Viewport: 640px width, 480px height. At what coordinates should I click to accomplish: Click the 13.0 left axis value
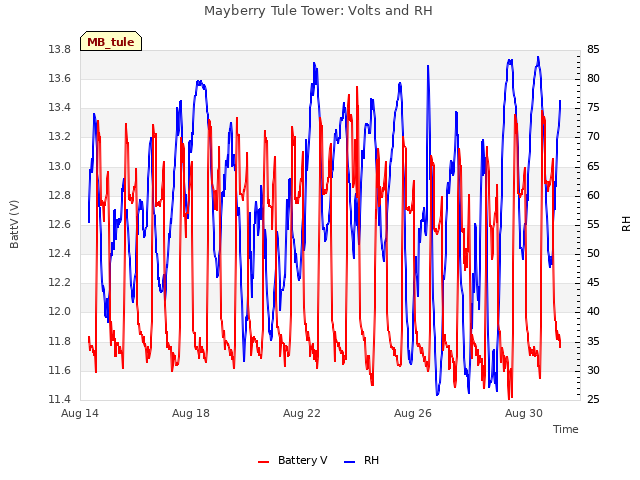tap(60, 166)
